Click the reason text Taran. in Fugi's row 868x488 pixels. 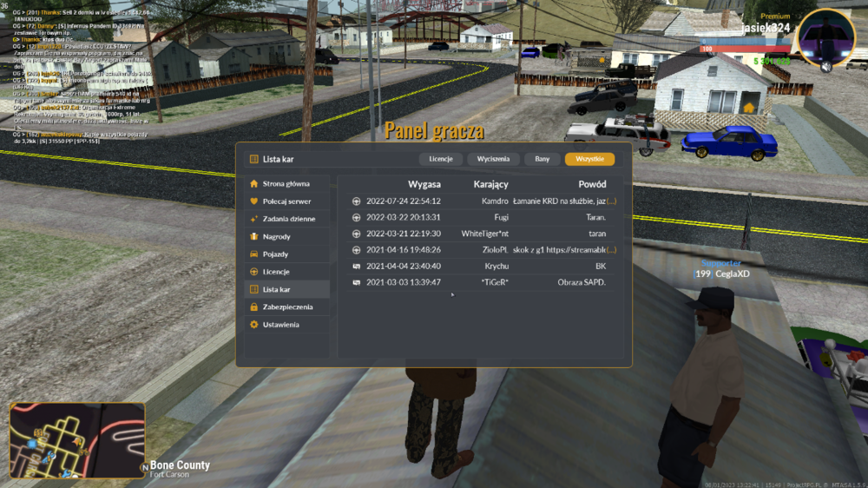596,217
